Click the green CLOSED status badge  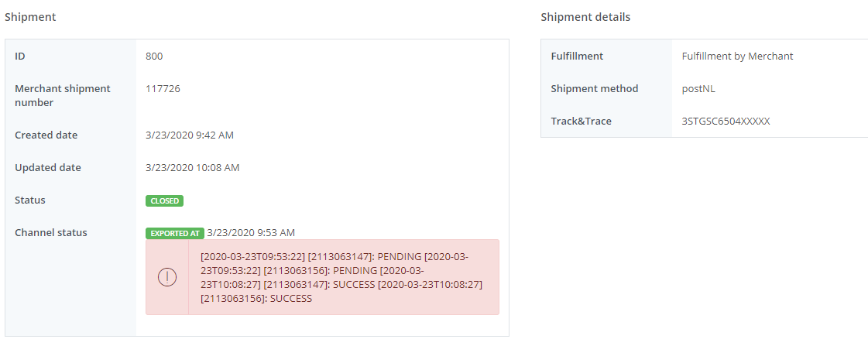point(165,200)
